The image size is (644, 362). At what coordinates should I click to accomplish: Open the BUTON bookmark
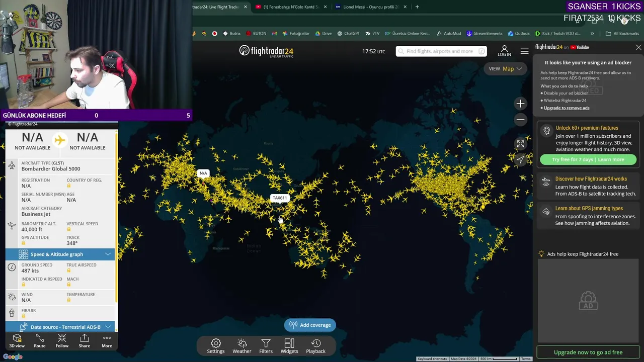coord(256,34)
